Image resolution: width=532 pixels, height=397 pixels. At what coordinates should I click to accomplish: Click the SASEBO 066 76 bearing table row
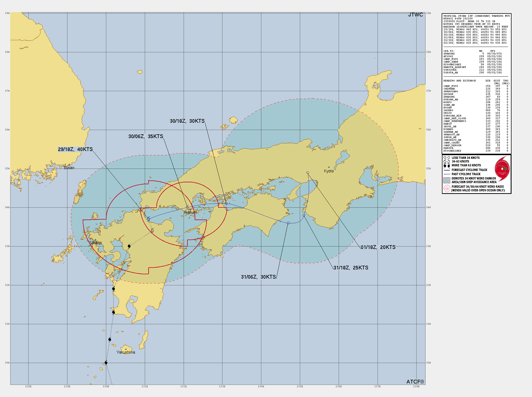click(476, 110)
